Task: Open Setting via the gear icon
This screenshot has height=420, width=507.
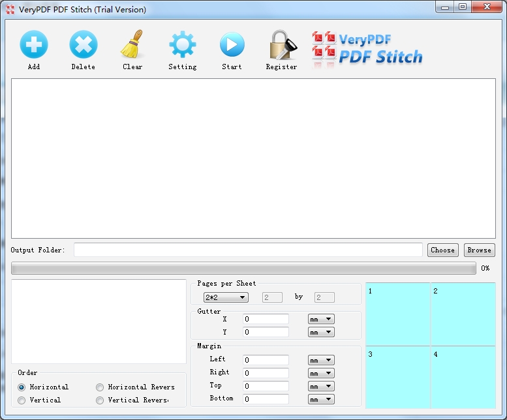Action: click(x=182, y=44)
